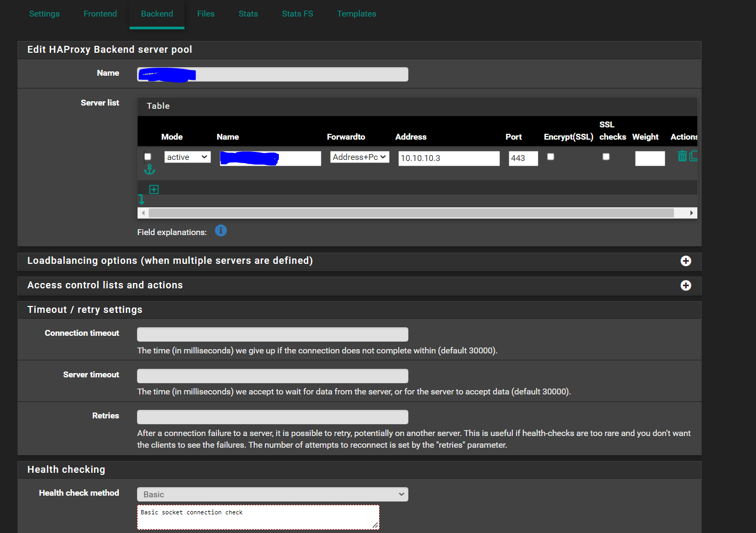
Task: Open the Mode dropdown showing active
Action: tap(188, 157)
